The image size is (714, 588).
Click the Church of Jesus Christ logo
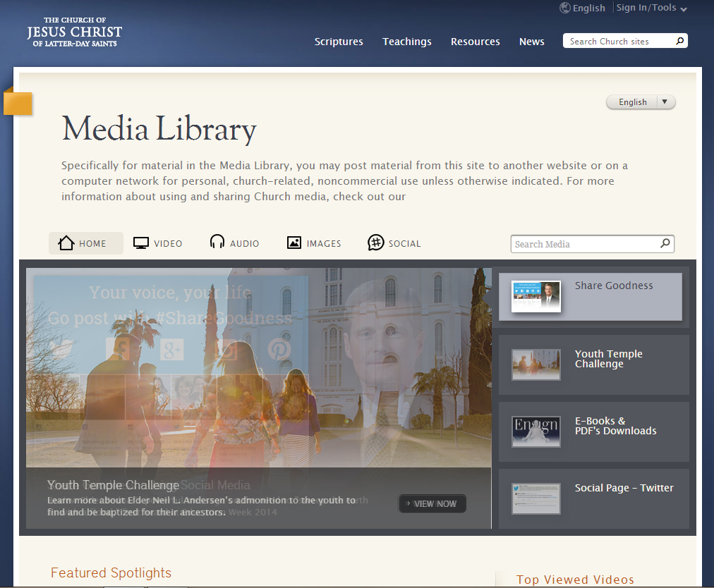[x=74, y=32]
